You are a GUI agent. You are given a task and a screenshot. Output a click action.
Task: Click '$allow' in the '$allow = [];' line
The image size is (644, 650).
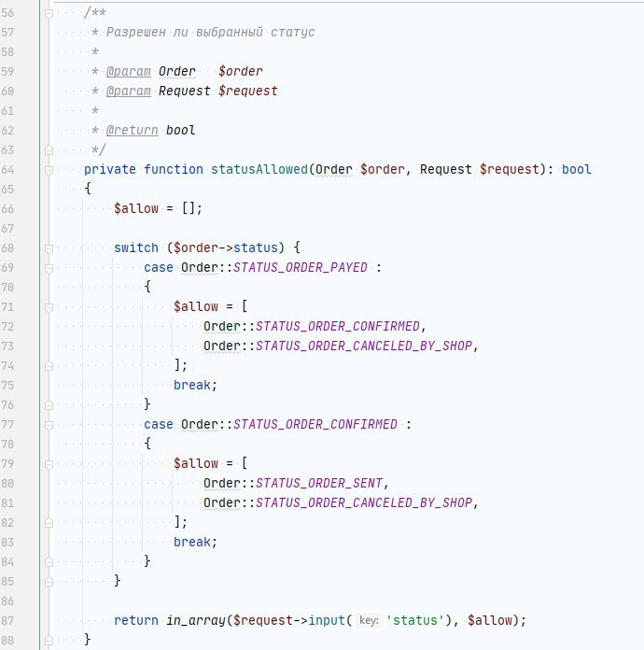point(136,208)
